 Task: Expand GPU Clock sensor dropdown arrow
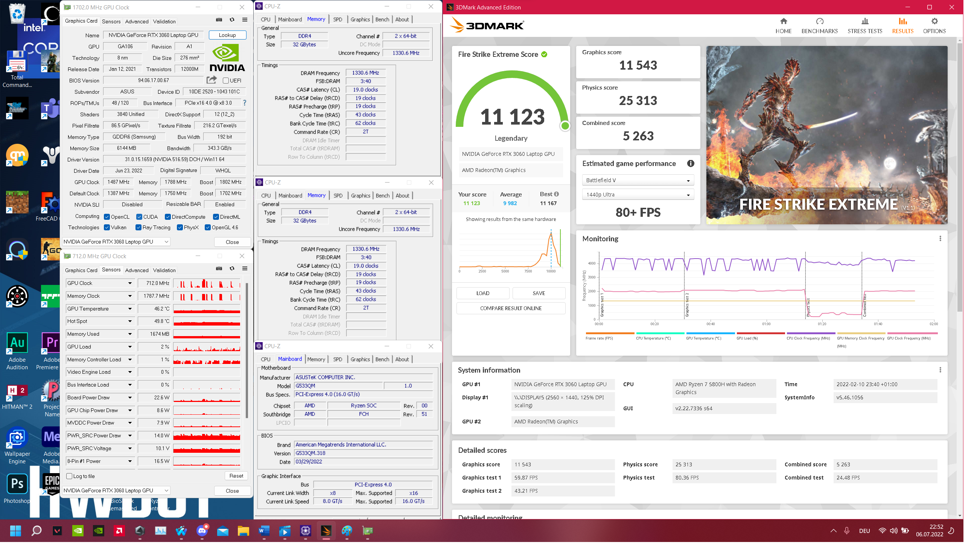coord(130,283)
